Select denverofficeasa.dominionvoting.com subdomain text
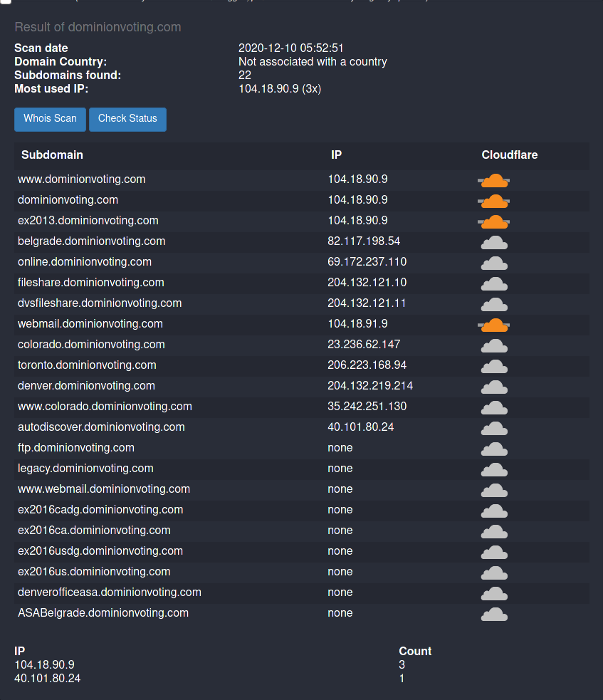The height and width of the screenshot is (700, 603). point(110,592)
